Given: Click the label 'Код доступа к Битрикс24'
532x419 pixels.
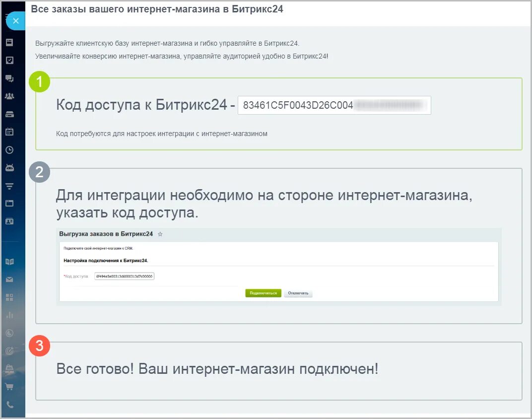Looking at the screenshot, I should [x=141, y=104].
